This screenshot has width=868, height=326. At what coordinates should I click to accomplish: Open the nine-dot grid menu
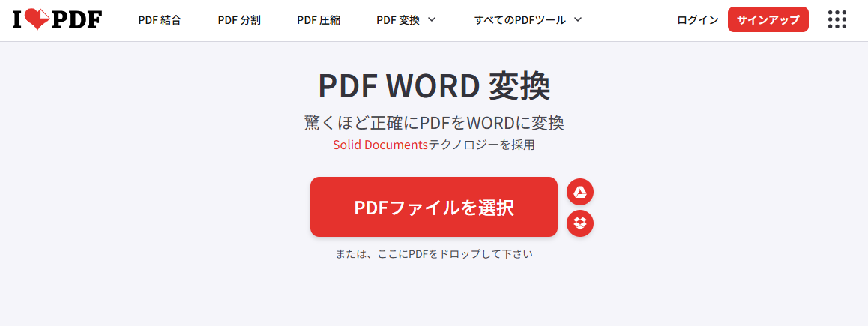click(837, 20)
